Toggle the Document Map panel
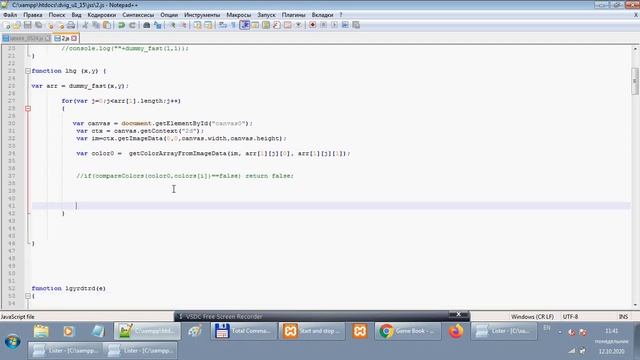Image resolution: width=640 pixels, height=360 pixels. click(266, 25)
